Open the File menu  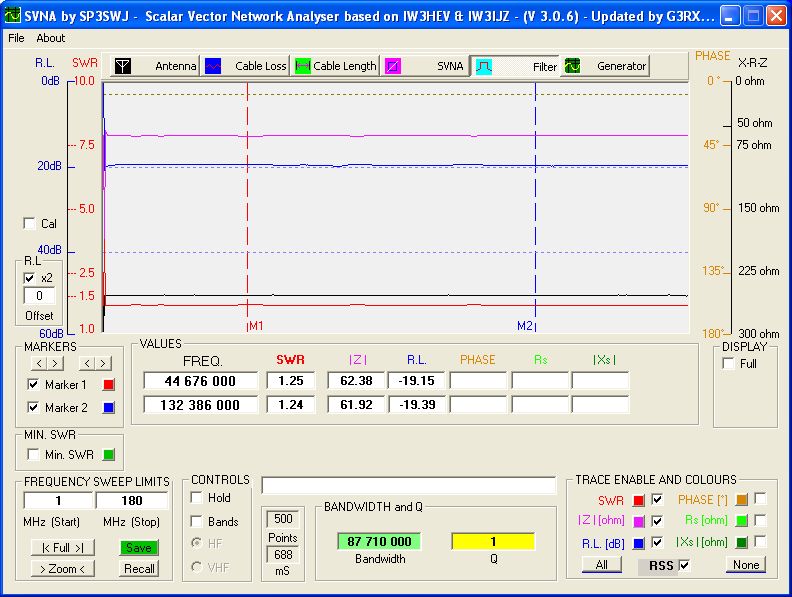pos(16,38)
